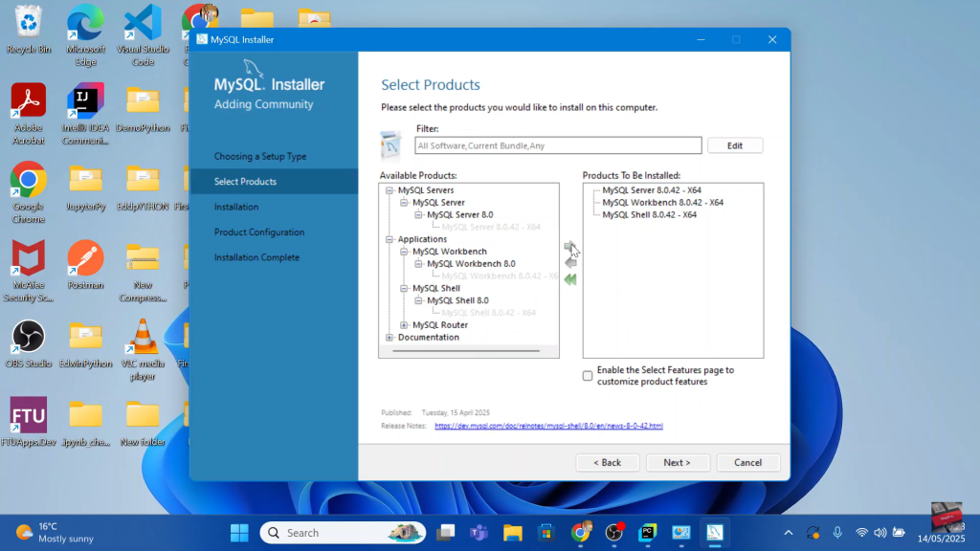Click the taskbar Search box

[343, 533]
